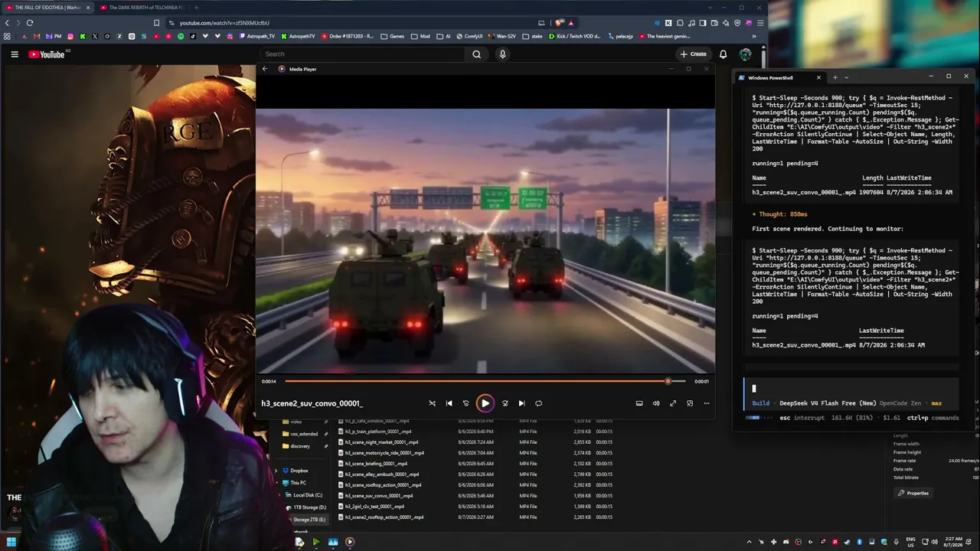
Task: Open the YouTube guide menu
Action: [x=15, y=54]
